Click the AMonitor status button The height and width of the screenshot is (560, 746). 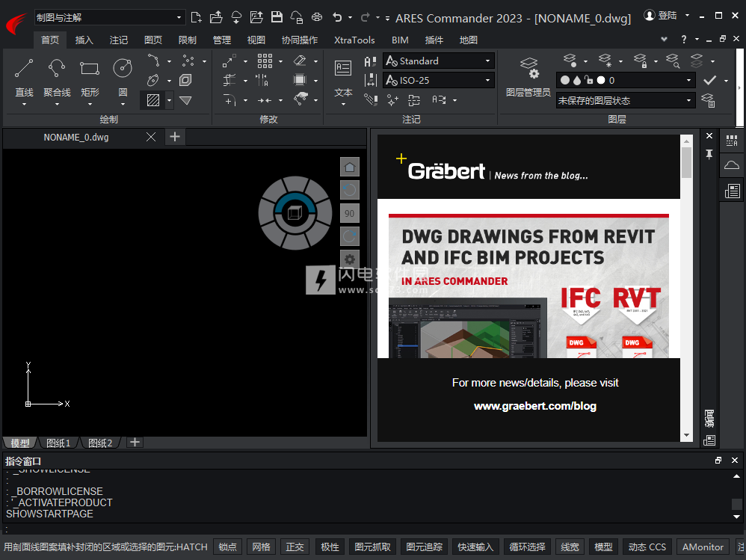tap(703, 547)
